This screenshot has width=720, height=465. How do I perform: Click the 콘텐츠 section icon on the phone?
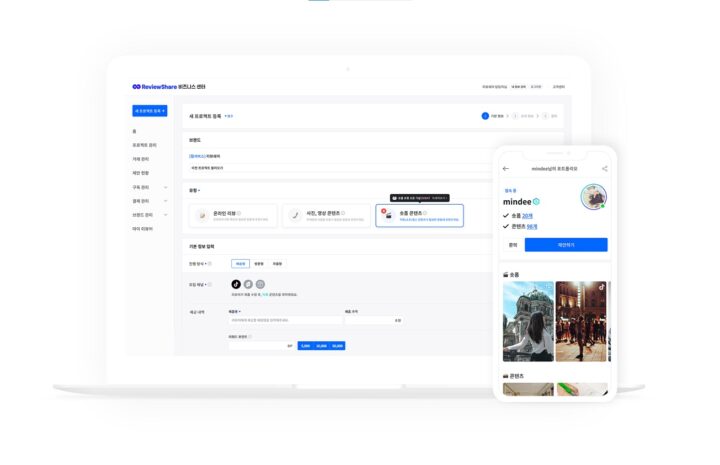[506, 376]
